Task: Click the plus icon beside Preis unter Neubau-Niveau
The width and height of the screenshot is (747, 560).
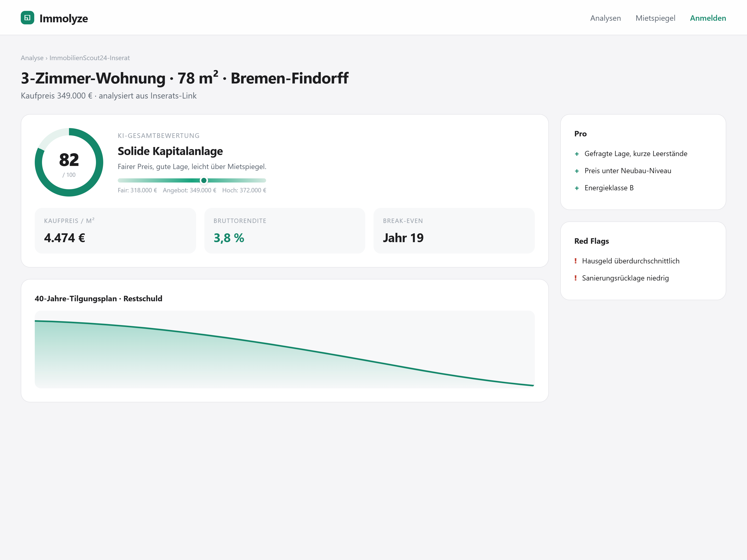Action: [576, 171]
